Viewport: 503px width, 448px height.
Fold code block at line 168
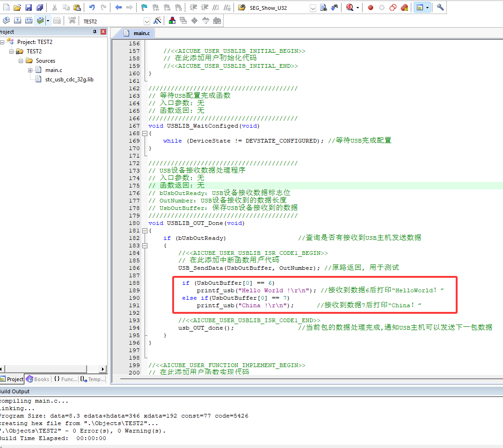pos(145,133)
